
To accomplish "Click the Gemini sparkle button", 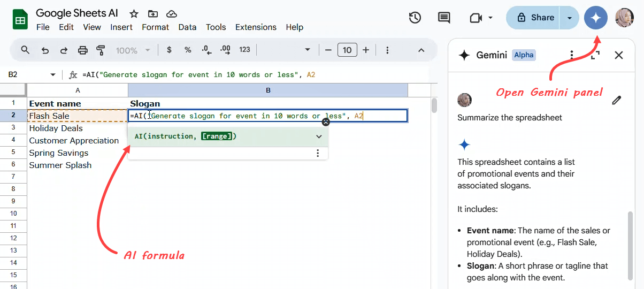I will (595, 18).
